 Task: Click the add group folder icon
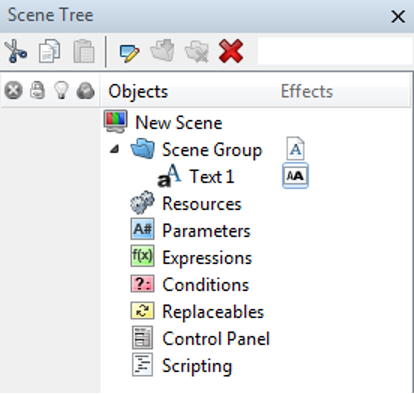pos(163,50)
